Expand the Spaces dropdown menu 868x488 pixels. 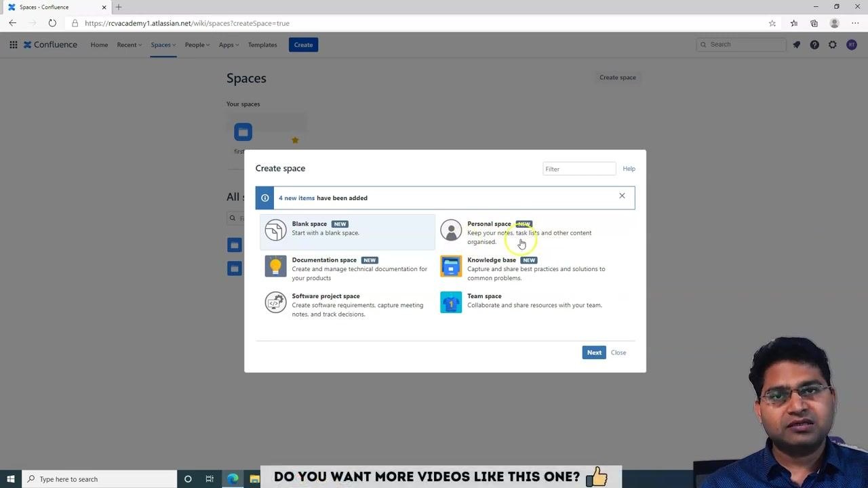click(x=163, y=45)
